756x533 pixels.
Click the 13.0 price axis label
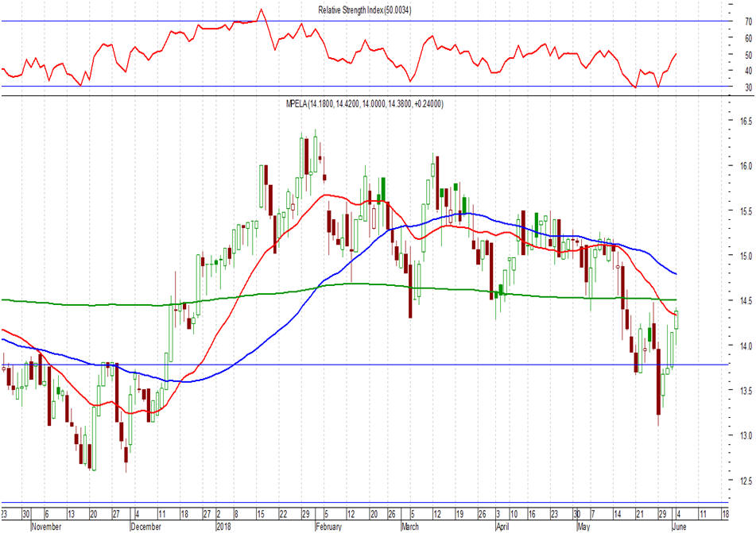point(746,435)
